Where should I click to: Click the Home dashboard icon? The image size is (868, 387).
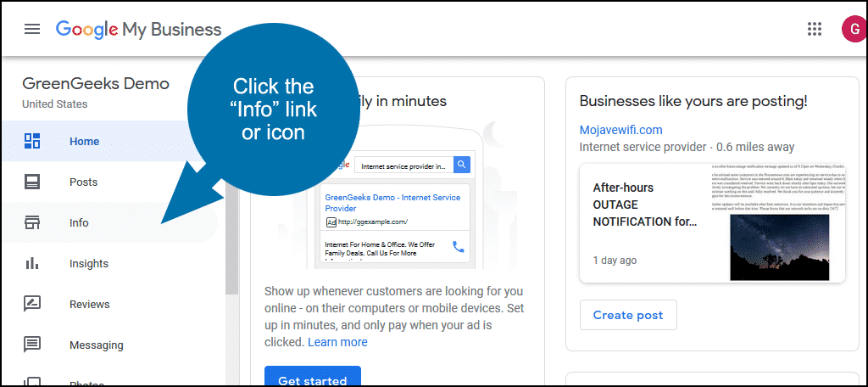click(32, 141)
